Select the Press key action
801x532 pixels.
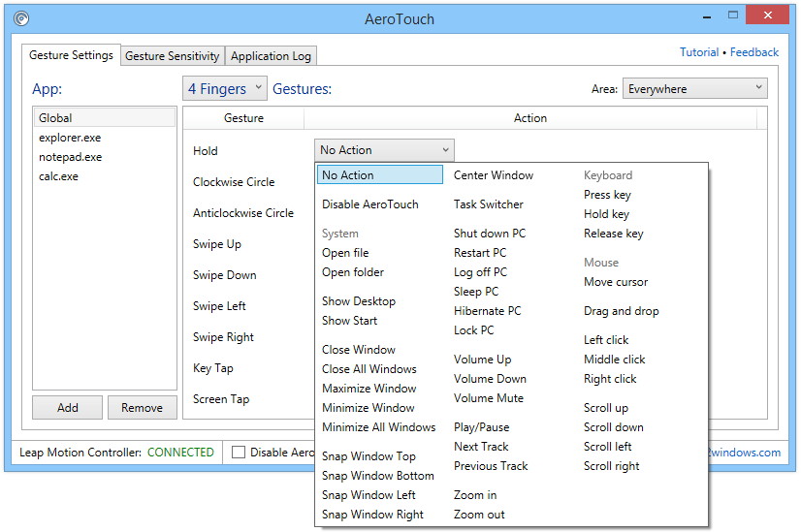click(x=607, y=195)
